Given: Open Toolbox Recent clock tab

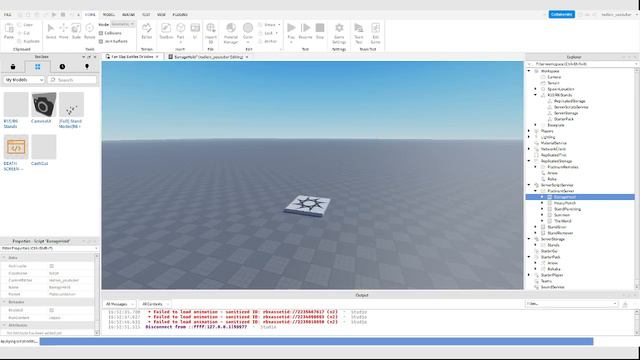Looking at the screenshot, I should [x=62, y=67].
